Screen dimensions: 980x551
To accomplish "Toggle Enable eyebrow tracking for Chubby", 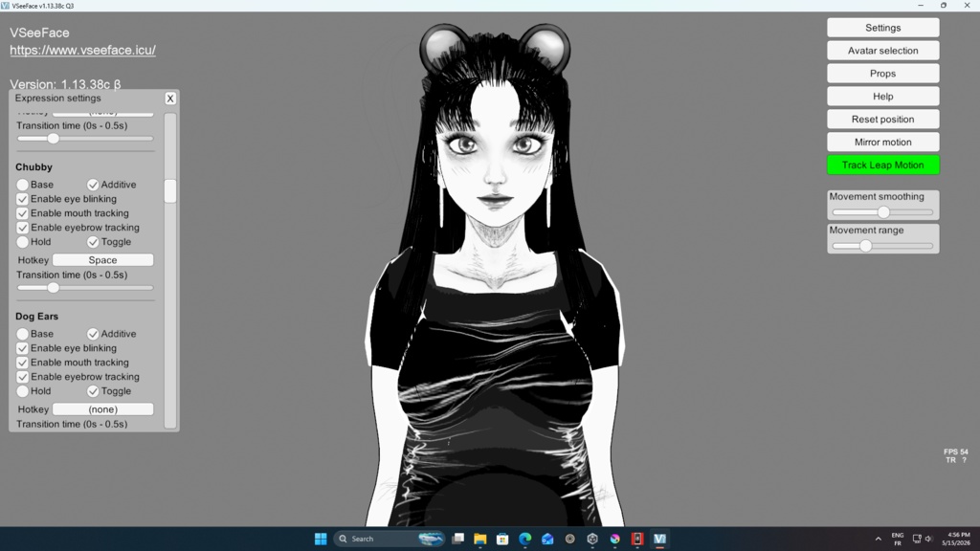I will tap(23, 228).
